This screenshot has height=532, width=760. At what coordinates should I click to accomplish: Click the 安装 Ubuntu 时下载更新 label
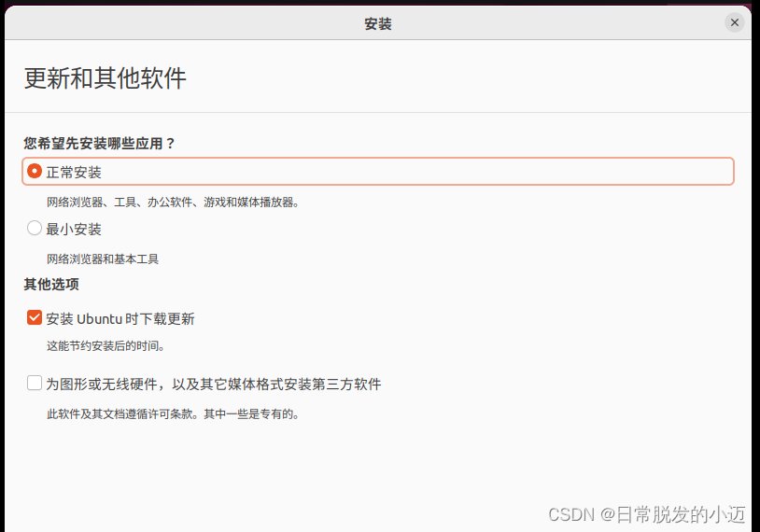tap(120, 319)
